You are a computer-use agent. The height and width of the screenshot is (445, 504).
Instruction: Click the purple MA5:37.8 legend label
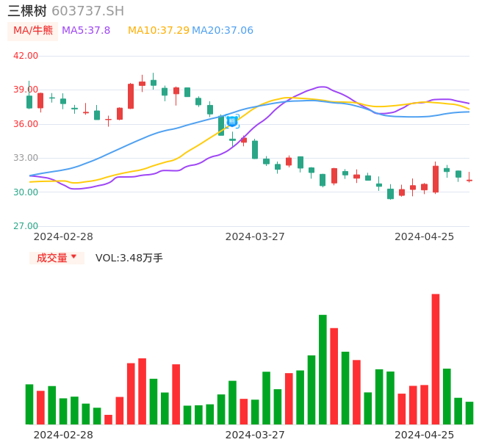[86, 31]
